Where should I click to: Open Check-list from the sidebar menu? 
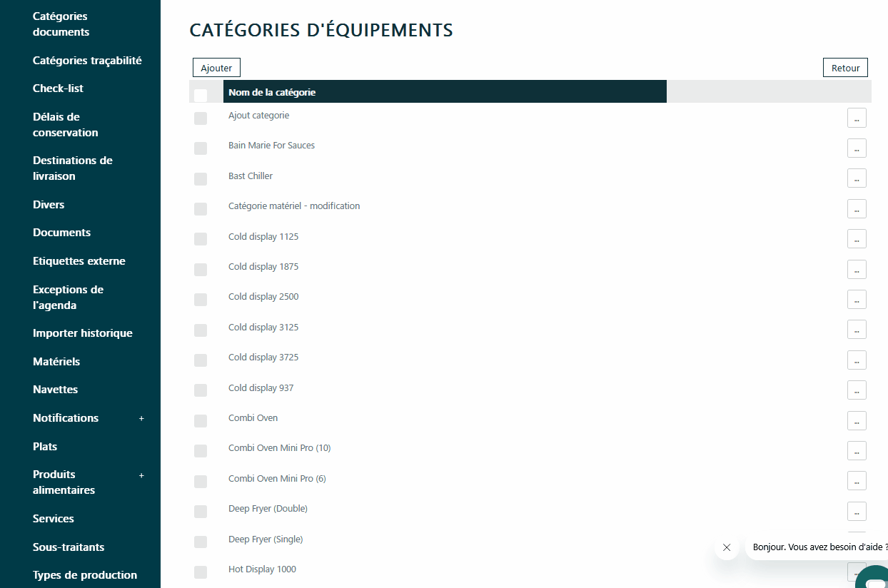(58, 88)
